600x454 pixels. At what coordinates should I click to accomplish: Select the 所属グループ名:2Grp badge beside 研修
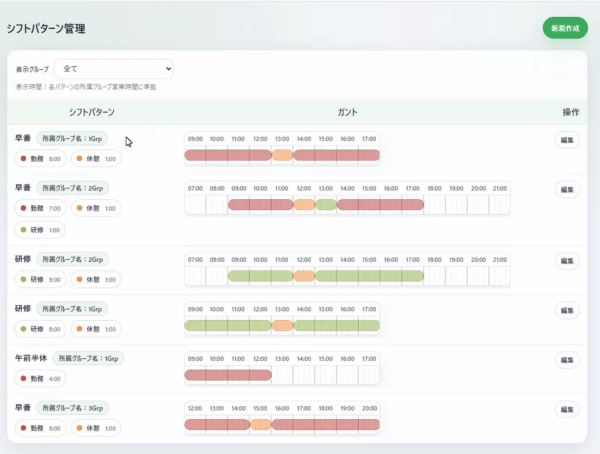73,259
